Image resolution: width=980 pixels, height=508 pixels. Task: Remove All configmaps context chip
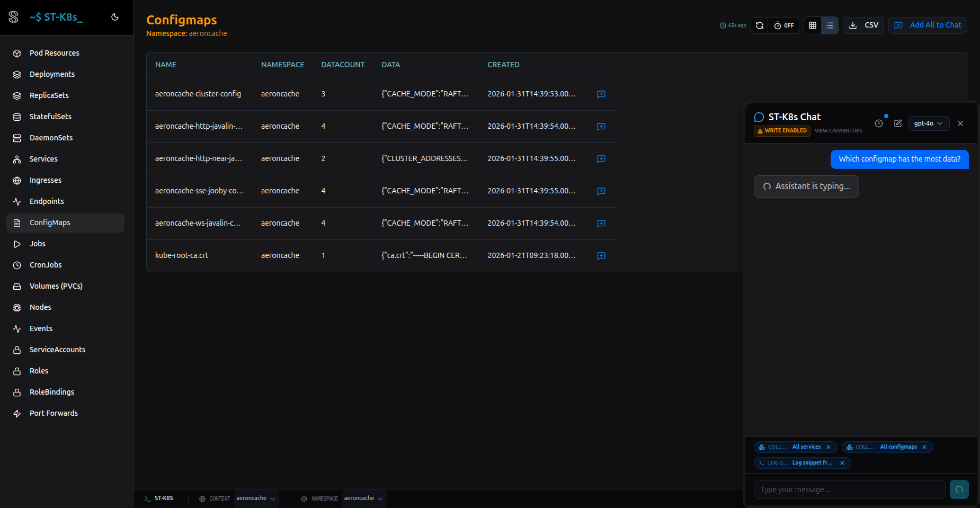pyautogui.click(x=924, y=447)
